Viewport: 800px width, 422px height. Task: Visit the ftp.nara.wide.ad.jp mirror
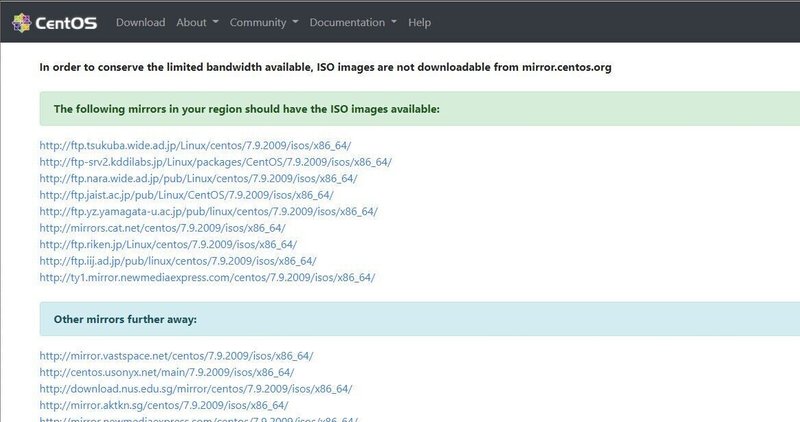(x=198, y=179)
